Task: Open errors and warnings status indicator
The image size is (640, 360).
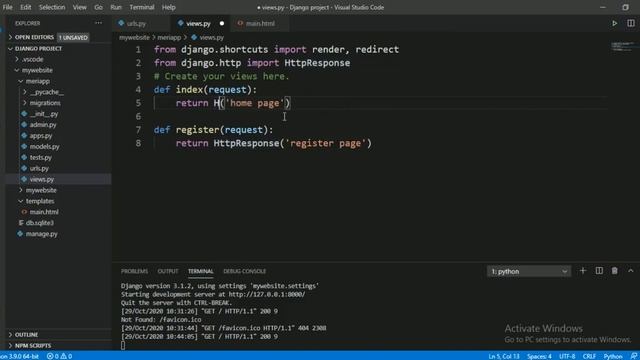Action: coord(60,356)
